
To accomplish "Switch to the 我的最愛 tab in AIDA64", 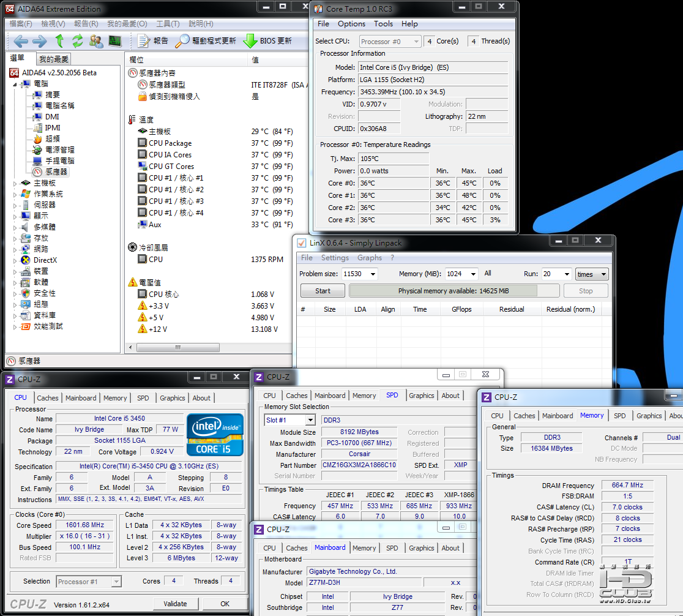I will 54,59.
